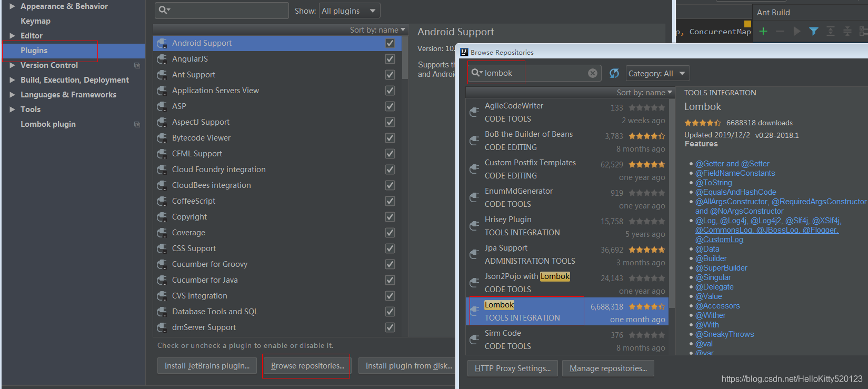Click the Ant Build add (plus) icon
This screenshot has width=868, height=389.
point(763,32)
